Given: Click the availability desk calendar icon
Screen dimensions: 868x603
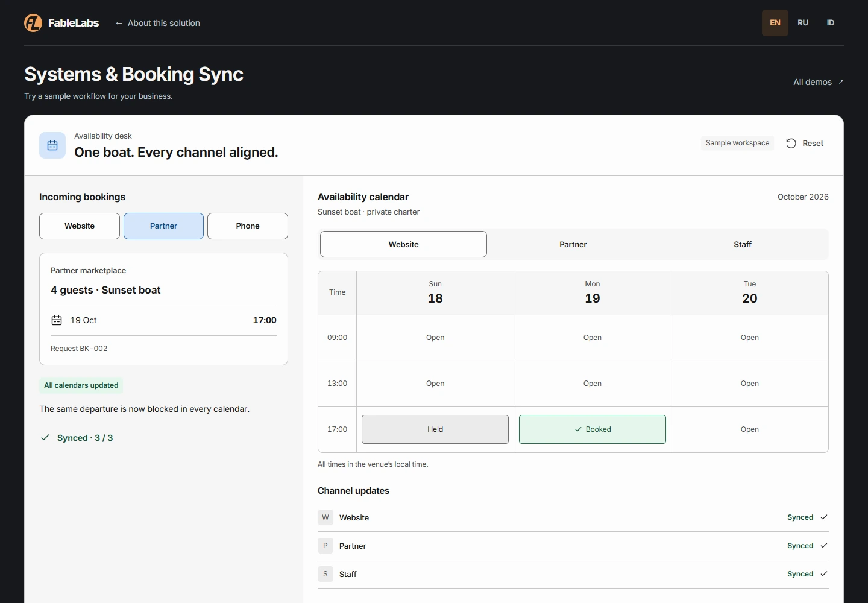Looking at the screenshot, I should click(x=52, y=145).
